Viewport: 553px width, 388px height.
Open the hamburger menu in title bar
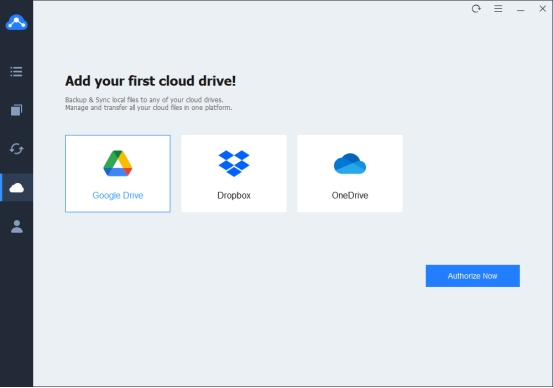498,8
